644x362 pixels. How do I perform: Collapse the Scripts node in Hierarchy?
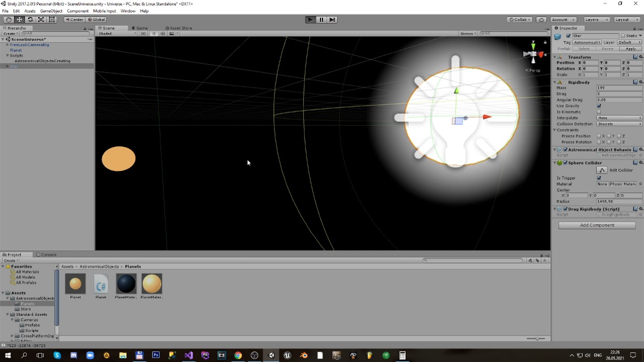(x=8, y=56)
